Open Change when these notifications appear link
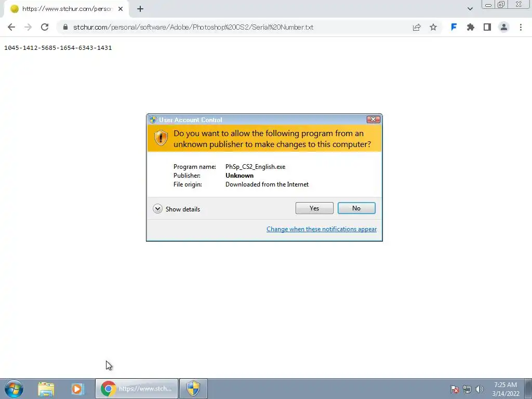 pos(321,229)
